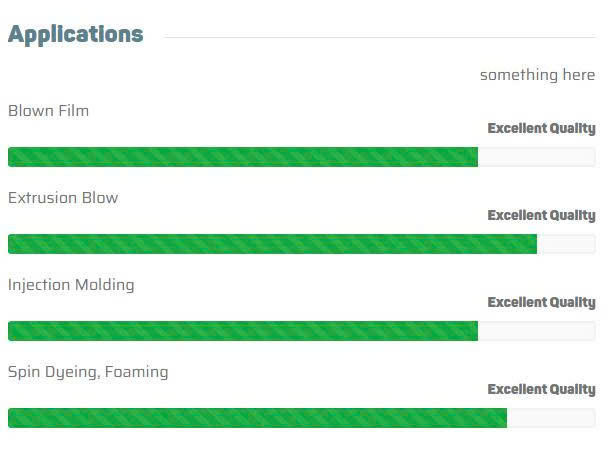Click the green fill of Blown Film bar
612x459 pixels.
242,157
